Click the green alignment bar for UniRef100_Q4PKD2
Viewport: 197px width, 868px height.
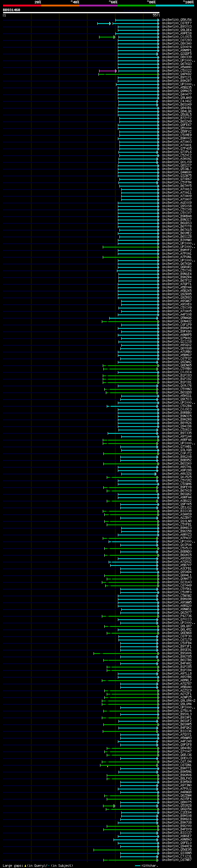[x=129, y=74]
